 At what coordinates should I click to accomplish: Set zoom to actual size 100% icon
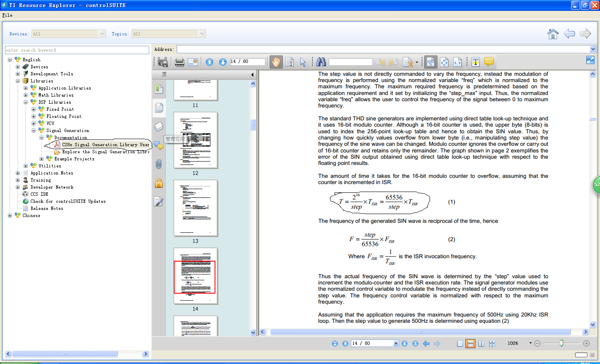click(x=430, y=62)
